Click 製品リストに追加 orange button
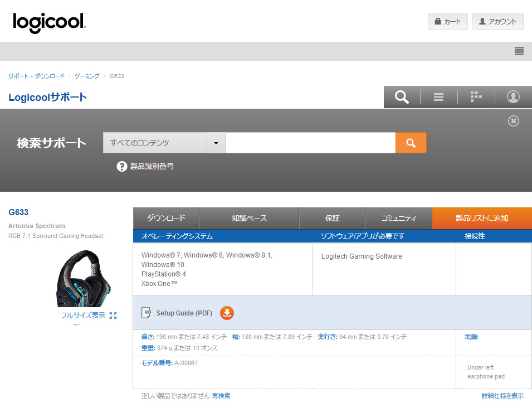 (482, 218)
